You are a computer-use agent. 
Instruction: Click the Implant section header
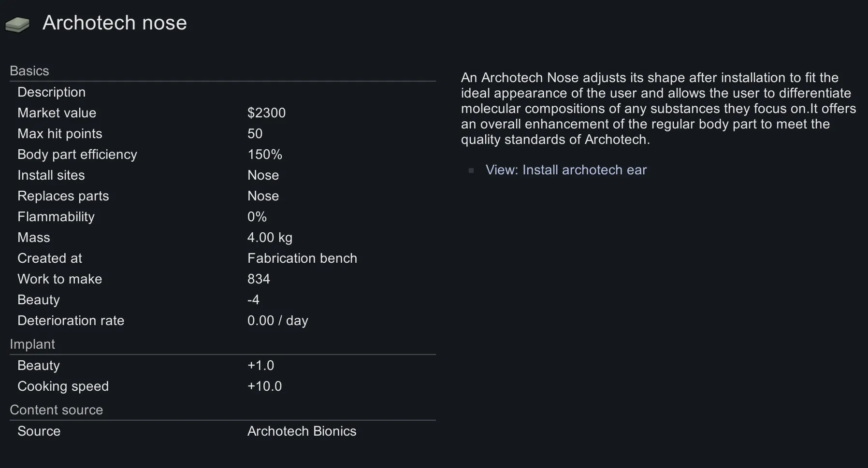point(32,344)
